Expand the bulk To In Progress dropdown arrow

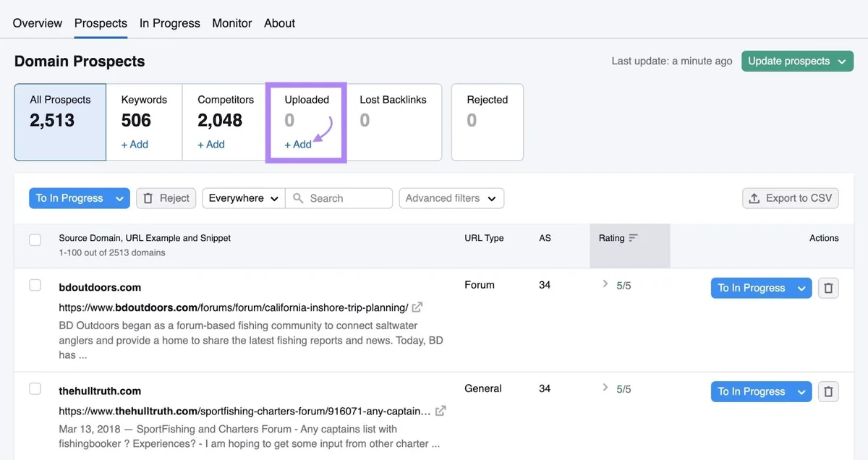[x=120, y=198]
